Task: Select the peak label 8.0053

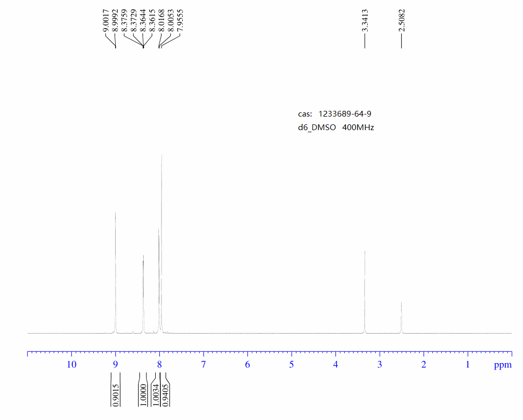Action: coord(171,21)
